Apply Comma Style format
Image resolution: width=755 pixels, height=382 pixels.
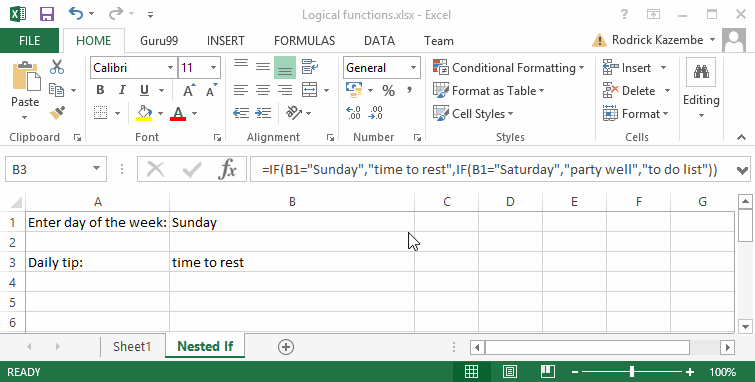(x=410, y=90)
